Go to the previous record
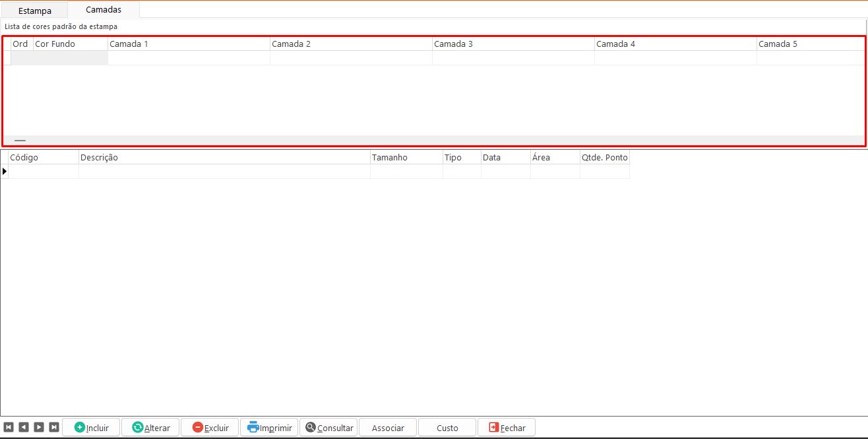The image size is (868, 439). tap(24, 427)
